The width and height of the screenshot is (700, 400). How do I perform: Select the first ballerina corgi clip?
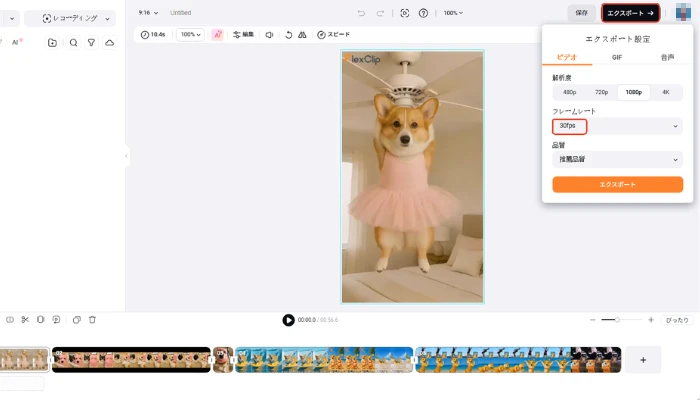[x=24, y=360]
